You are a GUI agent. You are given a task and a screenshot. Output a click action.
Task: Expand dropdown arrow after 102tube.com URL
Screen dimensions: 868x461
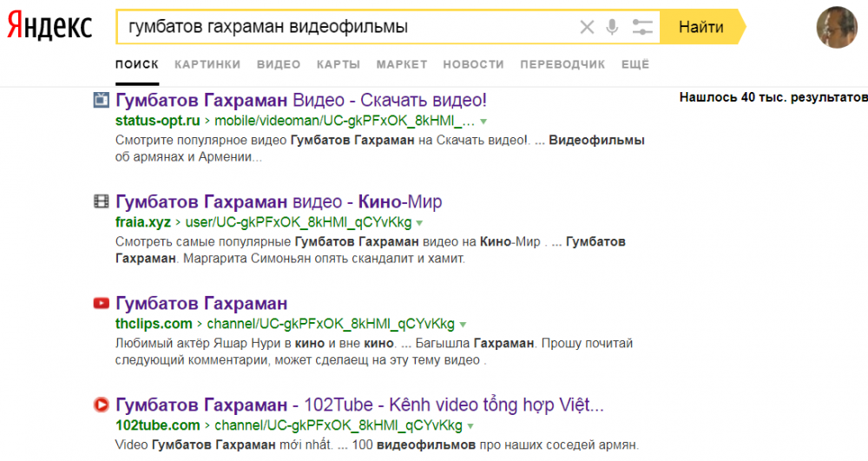[x=470, y=426]
